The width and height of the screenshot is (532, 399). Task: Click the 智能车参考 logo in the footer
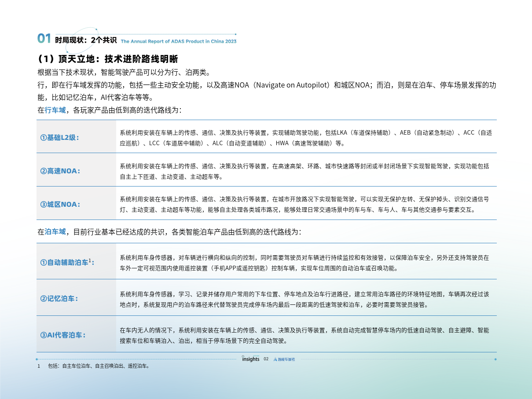(284, 359)
